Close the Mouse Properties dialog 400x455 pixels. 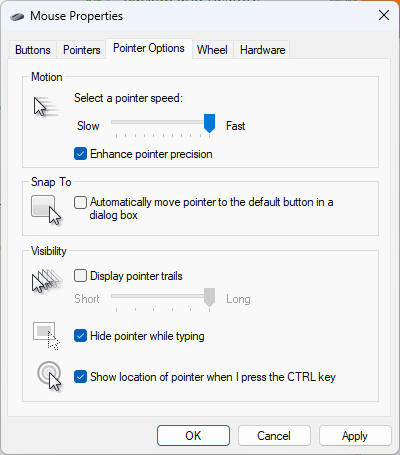pyautogui.click(x=384, y=15)
